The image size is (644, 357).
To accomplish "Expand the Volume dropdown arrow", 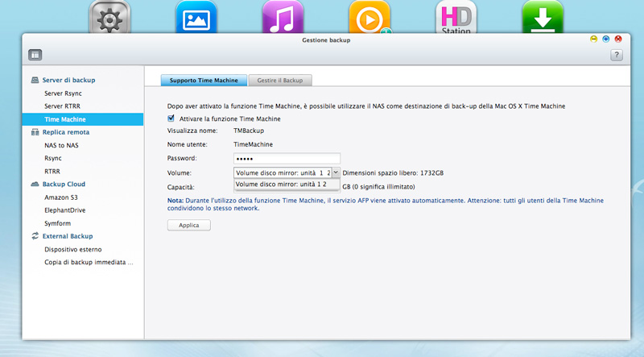I will [336, 172].
